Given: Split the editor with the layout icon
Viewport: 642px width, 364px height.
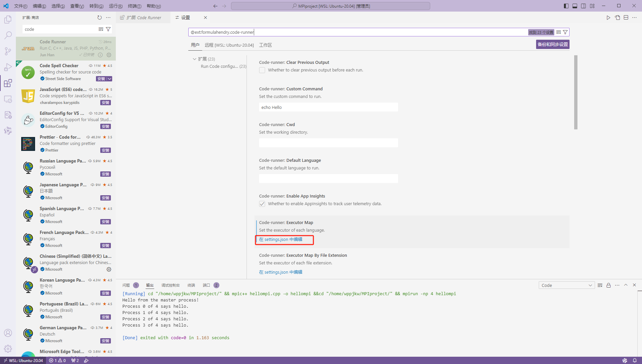Looking at the screenshot, I should (x=626, y=18).
